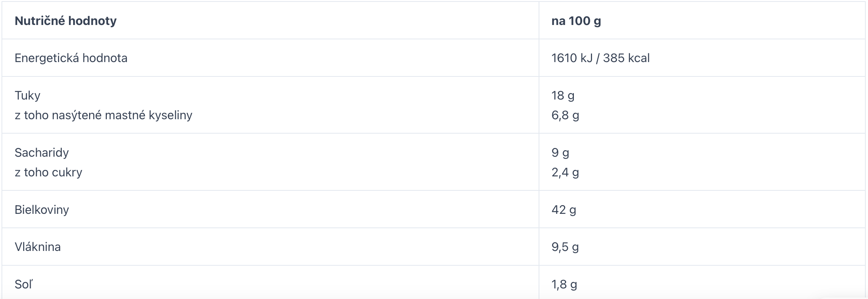Viewport: 868px width, 299px height.
Task: Select the '2,4 g' sugar value
Action: [x=565, y=172]
